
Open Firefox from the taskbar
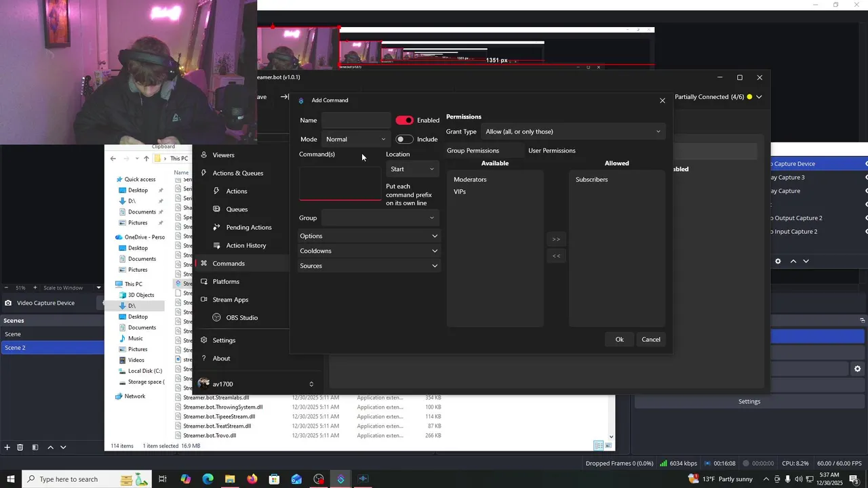(x=252, y=479)
